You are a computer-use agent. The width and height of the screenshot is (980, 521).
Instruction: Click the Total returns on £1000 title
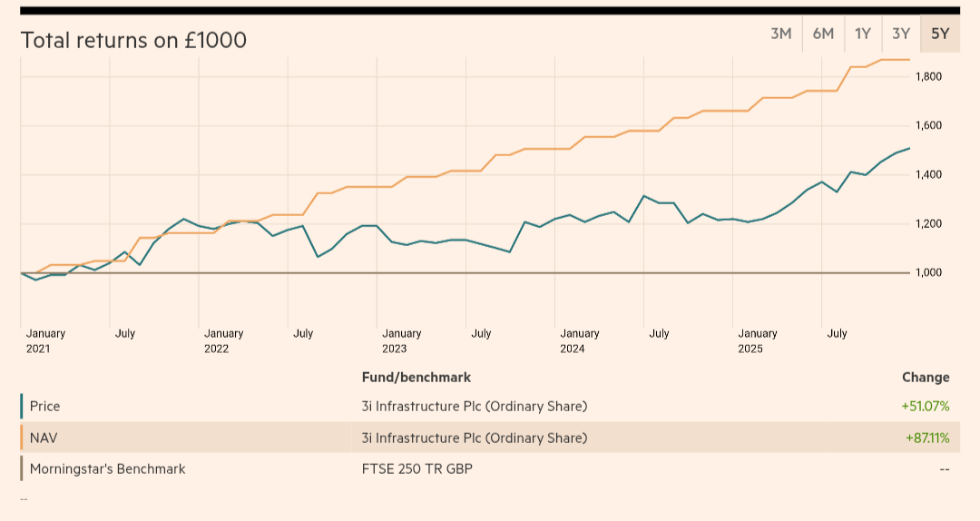click(133, 40)
